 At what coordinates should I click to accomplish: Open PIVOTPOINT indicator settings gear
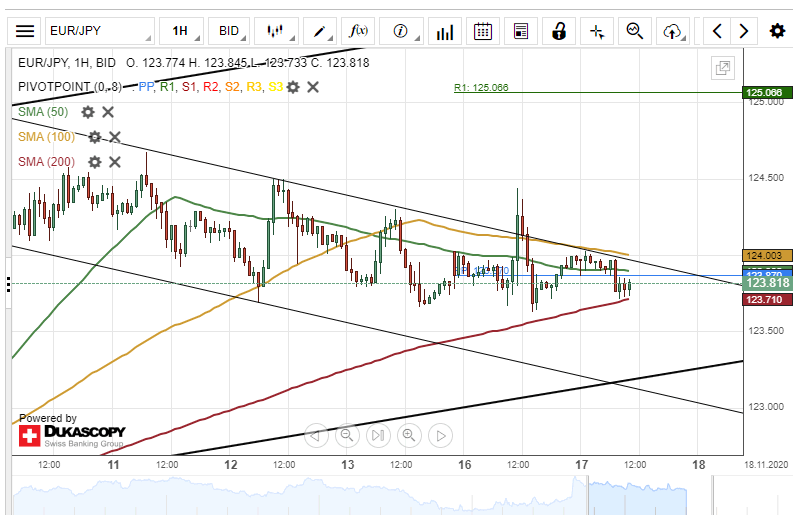[293, 87]
